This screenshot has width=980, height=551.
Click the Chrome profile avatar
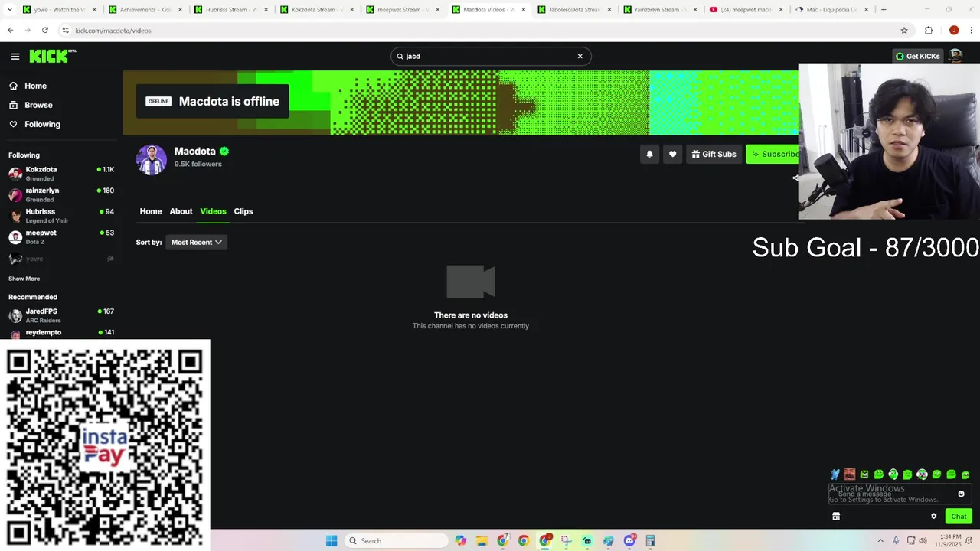tap(954, 31)
